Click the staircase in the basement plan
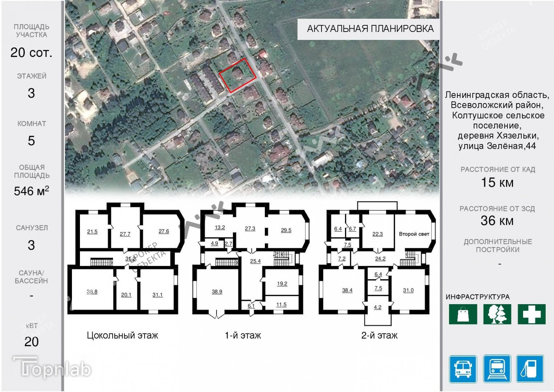 click(102, 262)
